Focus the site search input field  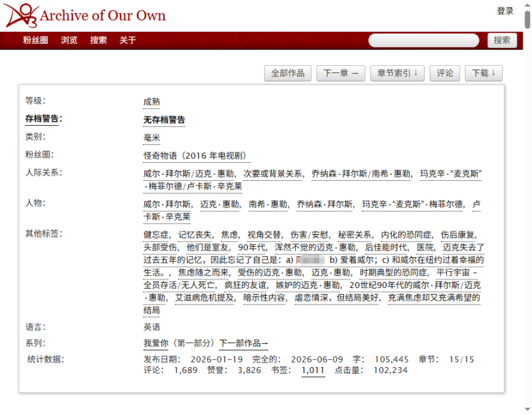(x=424, y=41)
